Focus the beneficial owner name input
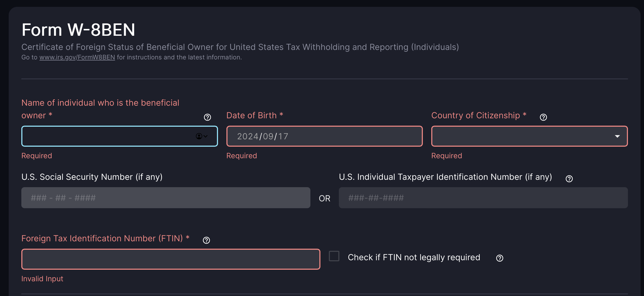This screenshot has width=644, height=296. (105, 136)
